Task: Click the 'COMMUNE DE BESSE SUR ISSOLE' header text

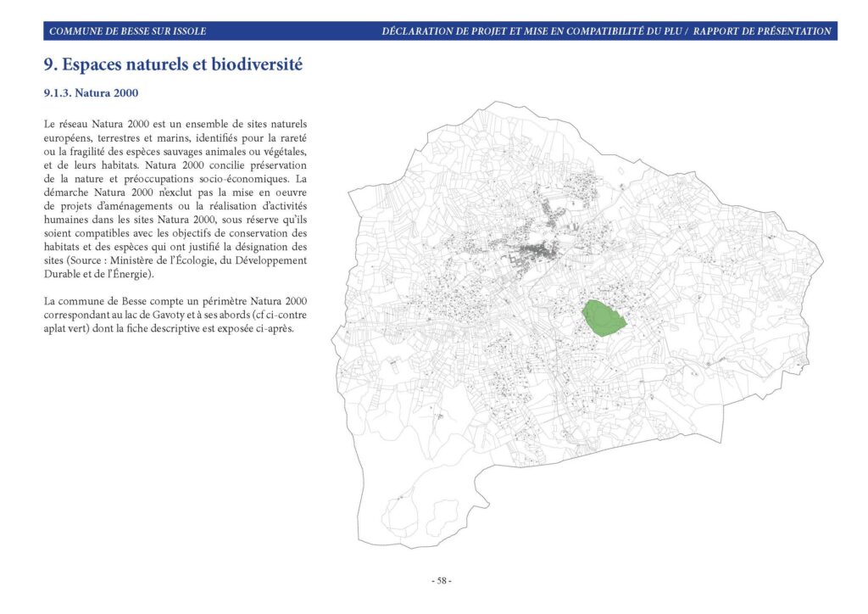Action: coord(127,31)
